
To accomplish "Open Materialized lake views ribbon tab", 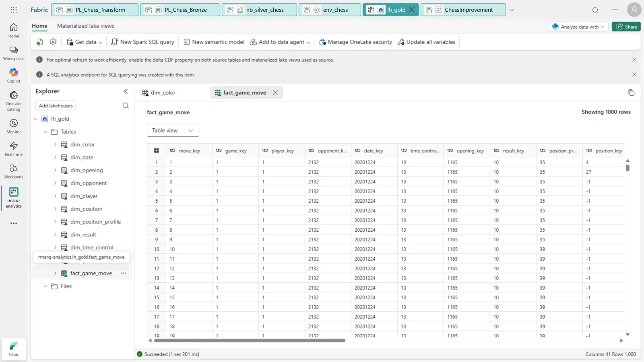I will pos(86,26).
